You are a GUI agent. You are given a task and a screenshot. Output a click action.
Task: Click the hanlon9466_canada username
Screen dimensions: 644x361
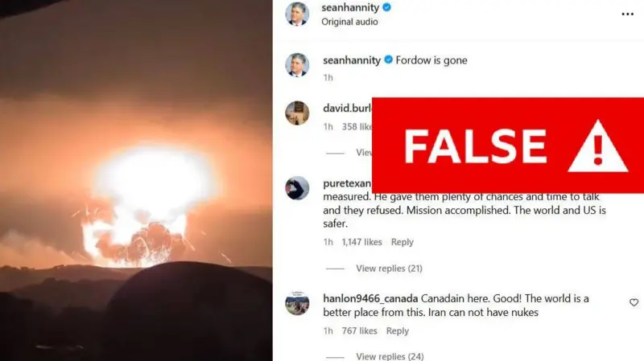[x=370, y=298]
